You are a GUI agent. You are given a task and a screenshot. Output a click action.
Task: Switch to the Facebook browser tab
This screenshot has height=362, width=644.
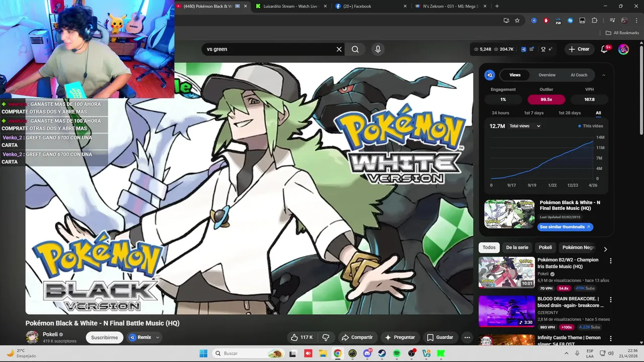(370, 6)
